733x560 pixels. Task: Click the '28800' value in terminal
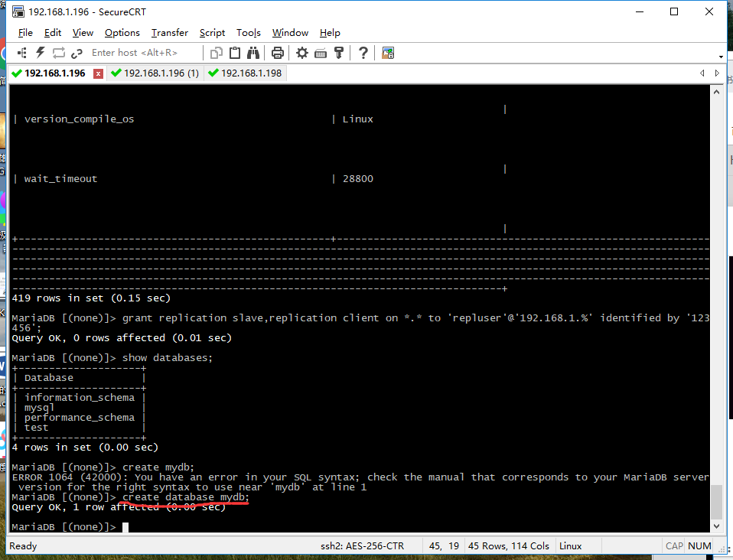(x=358, y=178)
